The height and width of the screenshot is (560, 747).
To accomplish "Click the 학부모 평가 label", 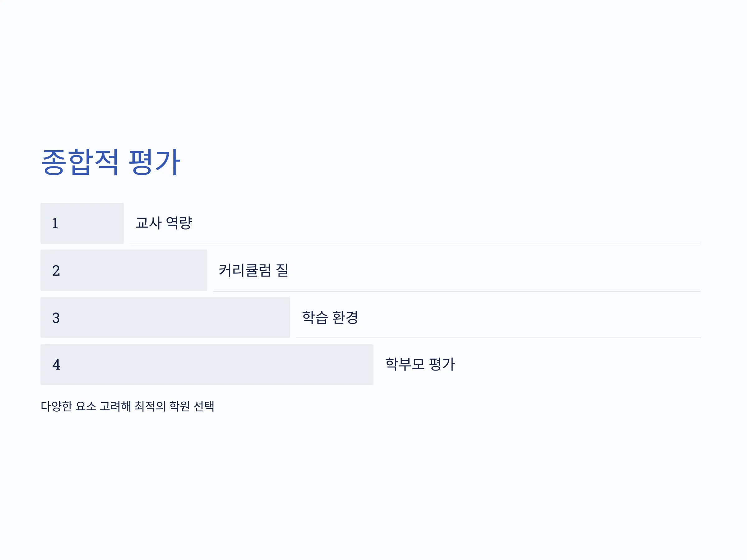I will 420,364.
